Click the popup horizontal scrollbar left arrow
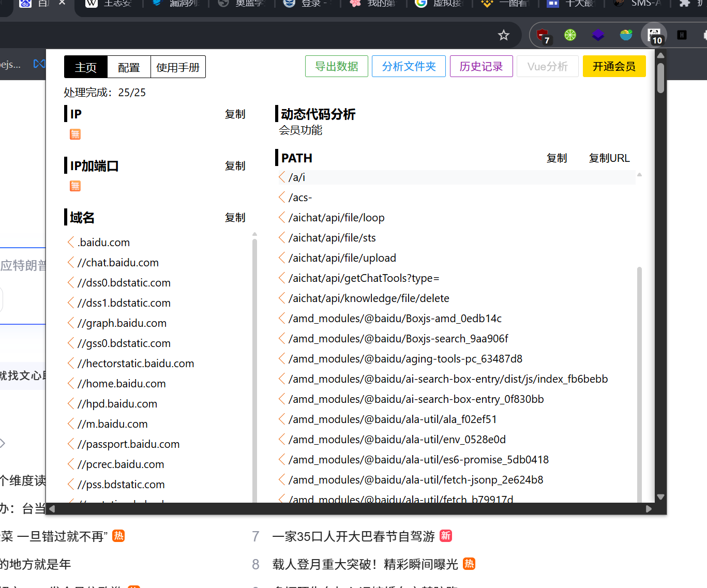Viewport: 707px width, 588px height. (x=52, y=509)
